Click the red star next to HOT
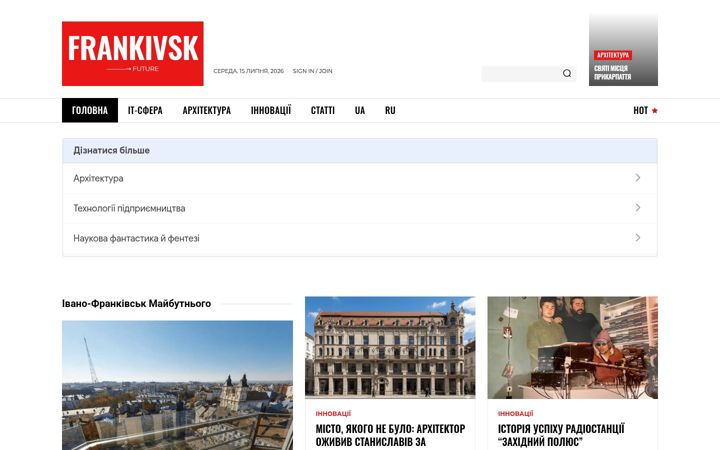 [654, 110]
